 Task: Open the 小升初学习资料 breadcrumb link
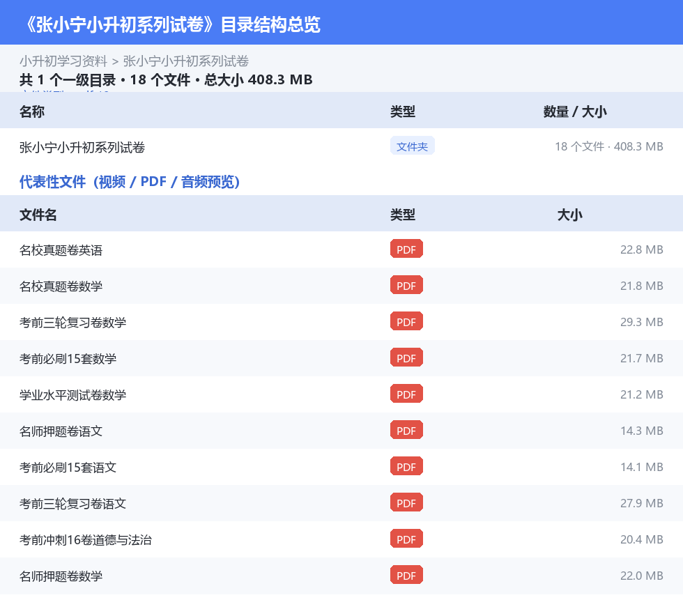click(63, 61)
